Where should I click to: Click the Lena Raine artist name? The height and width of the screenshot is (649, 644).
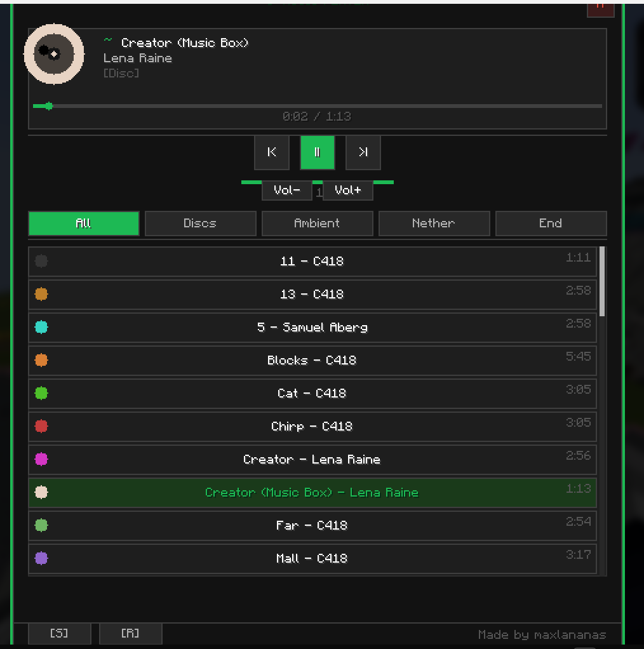click(x=138, y=58)
